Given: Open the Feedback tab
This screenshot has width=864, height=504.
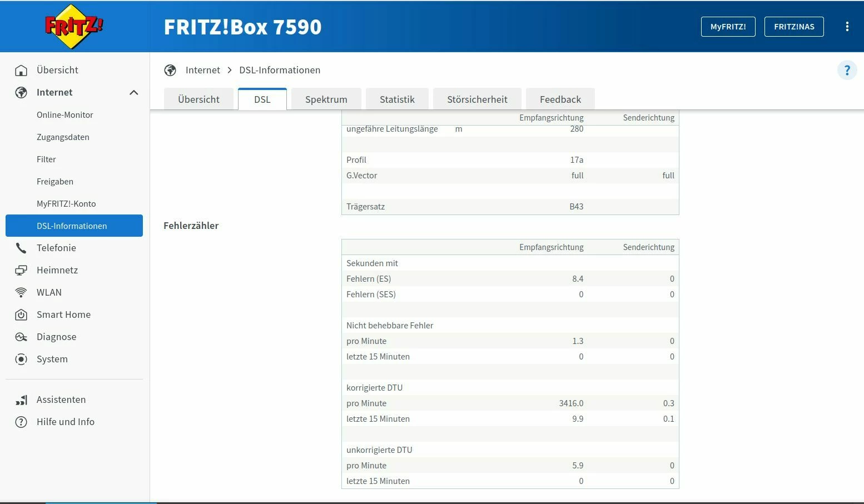Looking at the screenshot, I should tap(560, 99).
